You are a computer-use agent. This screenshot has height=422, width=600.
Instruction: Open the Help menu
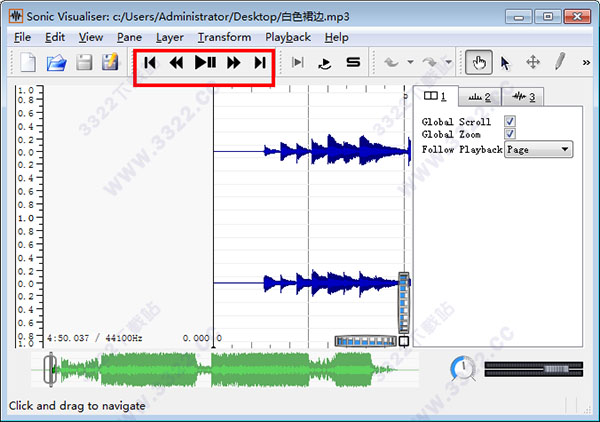(336, 37)
